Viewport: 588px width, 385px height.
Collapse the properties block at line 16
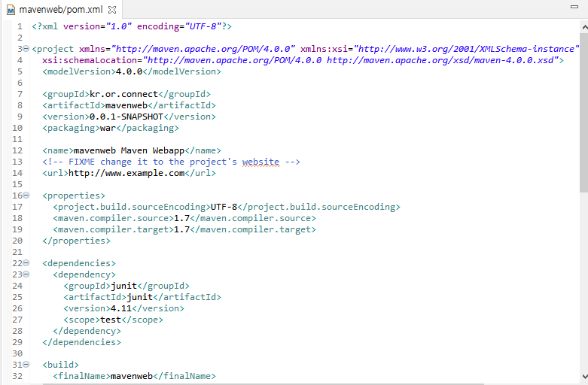coord(26,195)
